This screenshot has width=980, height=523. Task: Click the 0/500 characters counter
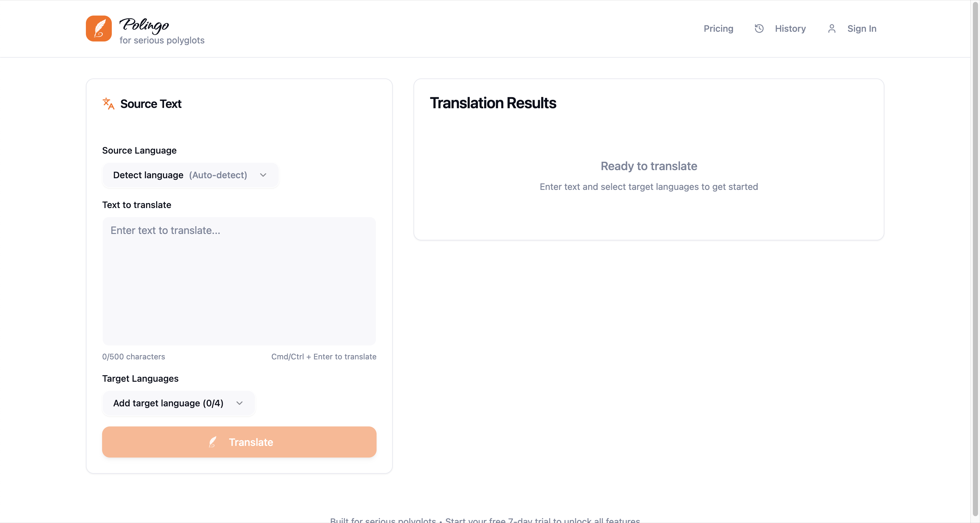(x=134, y=357)
